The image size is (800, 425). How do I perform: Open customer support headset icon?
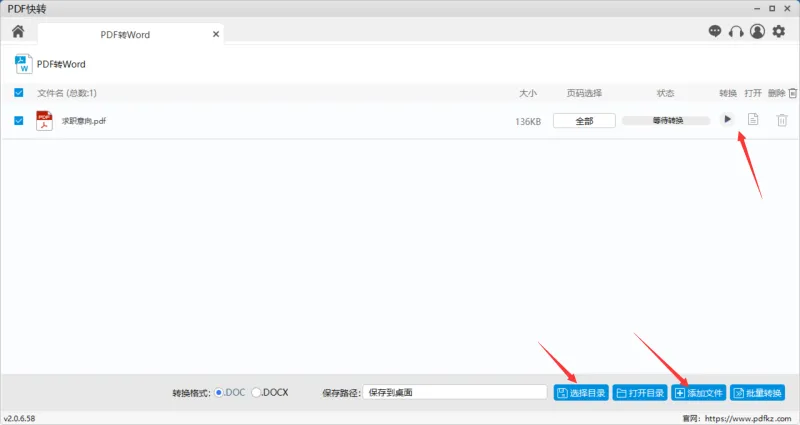(736, 32)
